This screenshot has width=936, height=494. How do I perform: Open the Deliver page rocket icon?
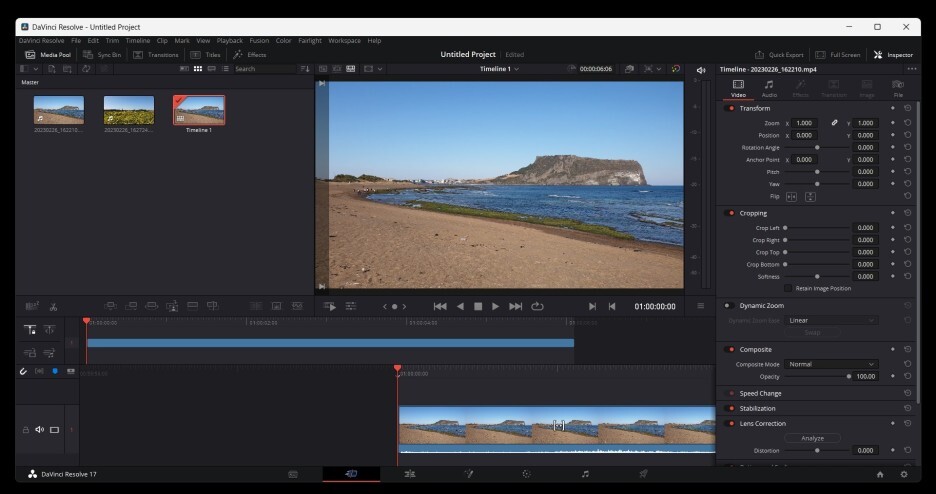click(643, 474)
